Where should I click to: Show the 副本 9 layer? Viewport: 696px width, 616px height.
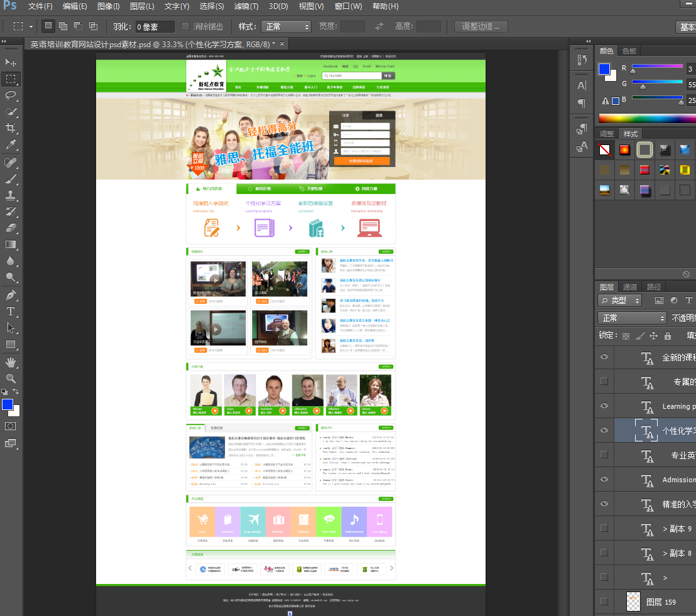pyautogui.click(x=604, y=528)
